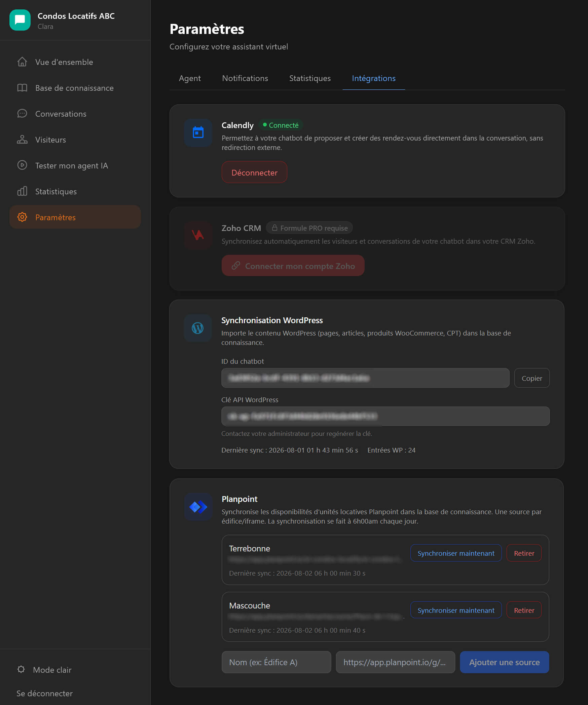Open the sidebar Statistiques page
The image size is (588, 705).
[x=75, y=191]
